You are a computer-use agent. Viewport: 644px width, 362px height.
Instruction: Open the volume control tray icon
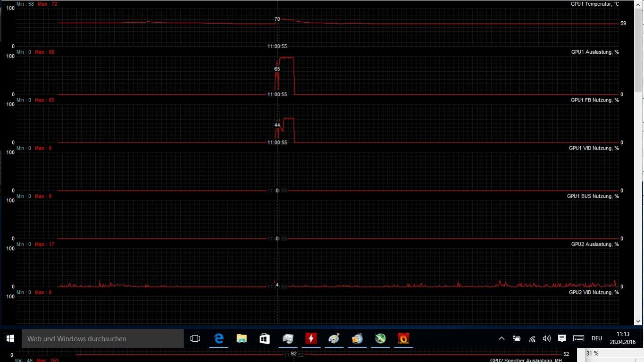(547, 338)
